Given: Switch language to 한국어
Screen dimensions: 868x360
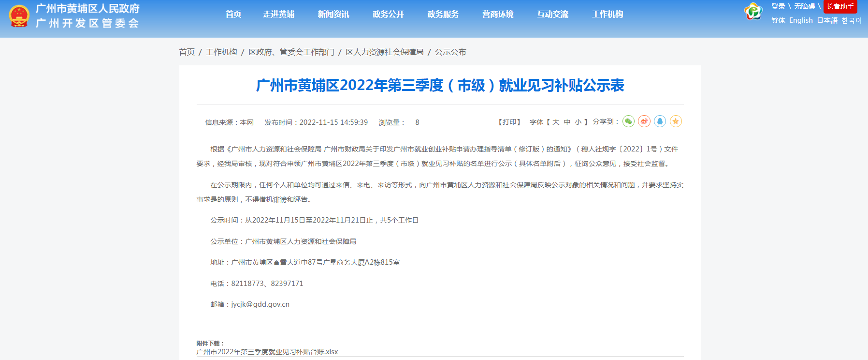Looking at the screenshot, I should (852, 20).
